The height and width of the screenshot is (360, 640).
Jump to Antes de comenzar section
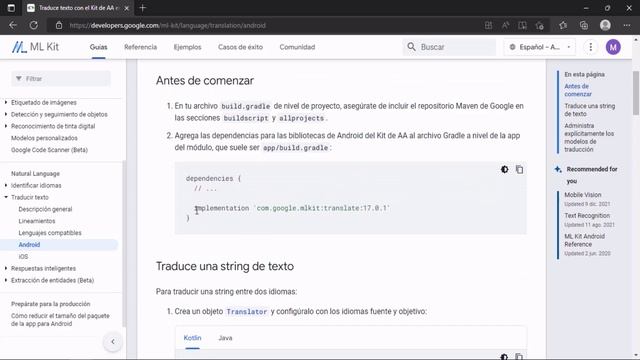tap(578, 90)
